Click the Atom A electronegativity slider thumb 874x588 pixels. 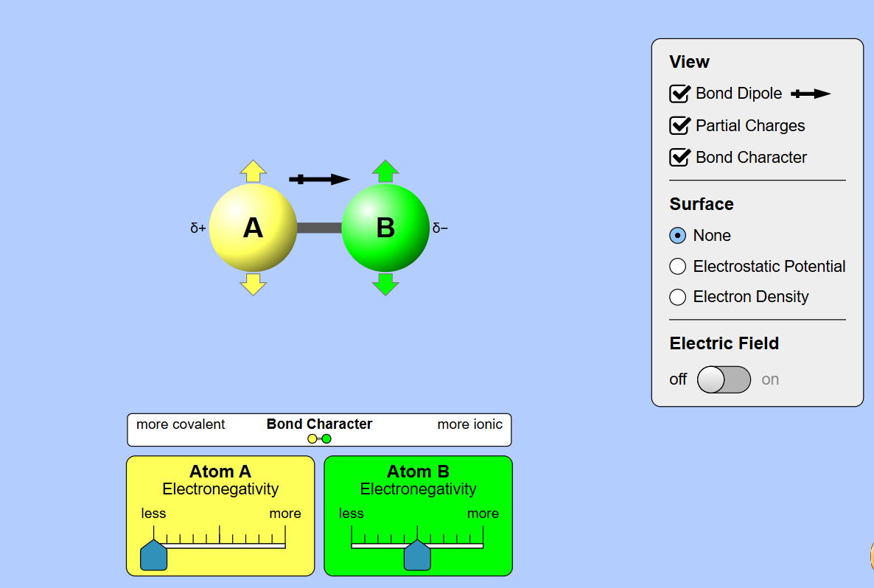(154, 556)
